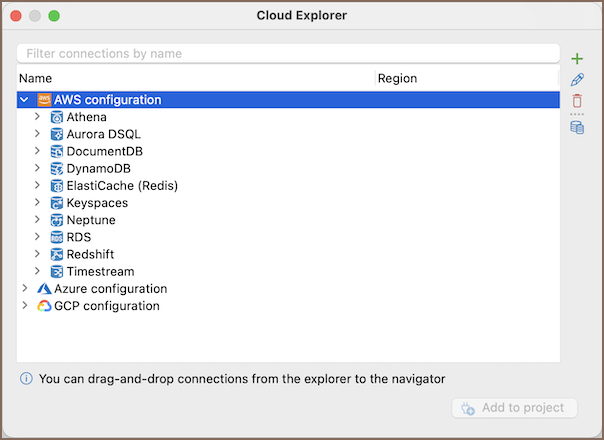Click the Filter connections by name field
The image size is (604, 440).
(288, 53)
